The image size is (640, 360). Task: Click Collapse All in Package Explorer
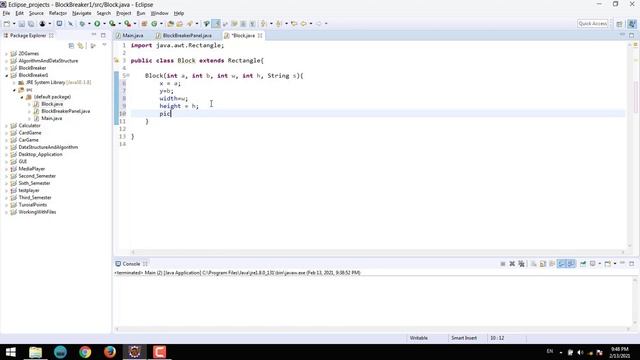[71, 45]
